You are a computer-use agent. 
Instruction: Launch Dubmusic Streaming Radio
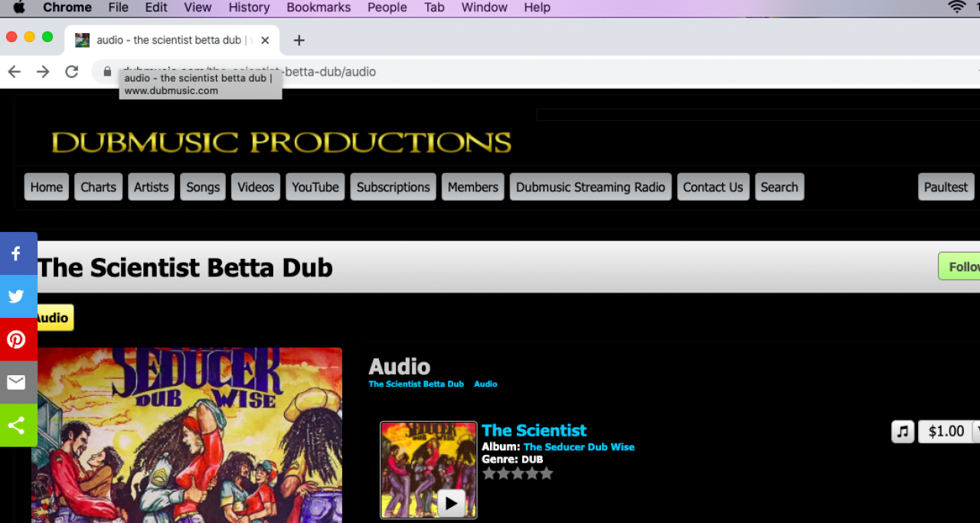(x=591, y=187)
